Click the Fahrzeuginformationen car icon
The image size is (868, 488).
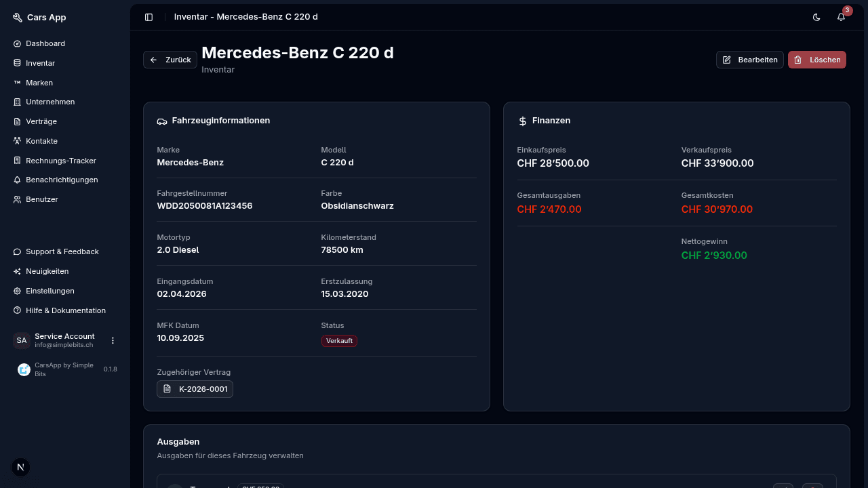[162, 121]
